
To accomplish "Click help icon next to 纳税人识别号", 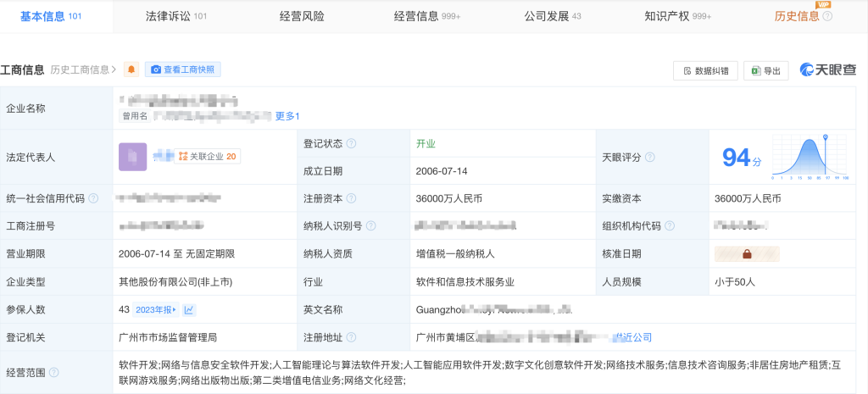I will click(371, 225).
